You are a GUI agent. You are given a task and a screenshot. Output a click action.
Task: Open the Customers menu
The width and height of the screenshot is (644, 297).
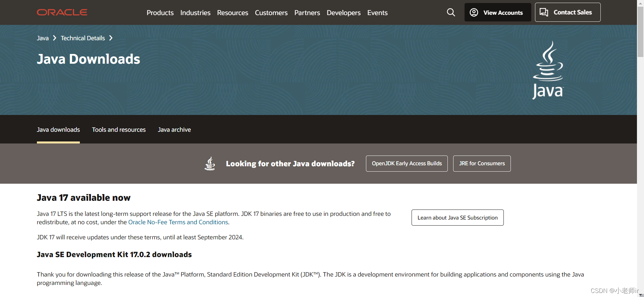tap(271, 13)
